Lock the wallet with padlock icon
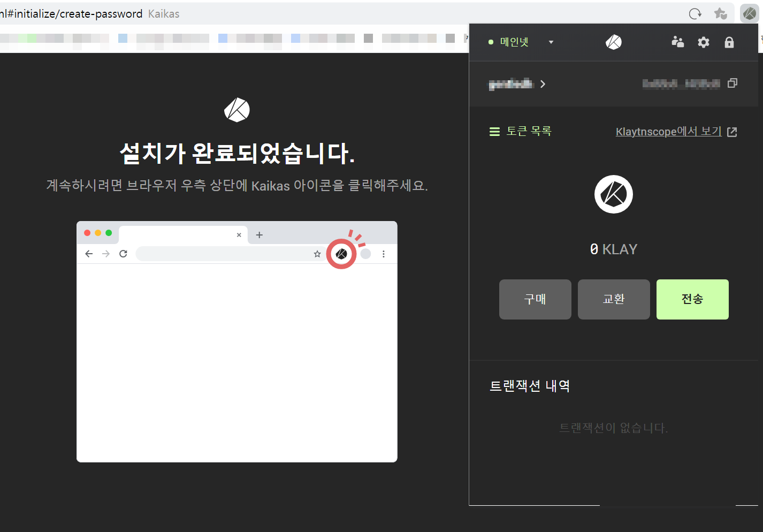 coord(729,42)
